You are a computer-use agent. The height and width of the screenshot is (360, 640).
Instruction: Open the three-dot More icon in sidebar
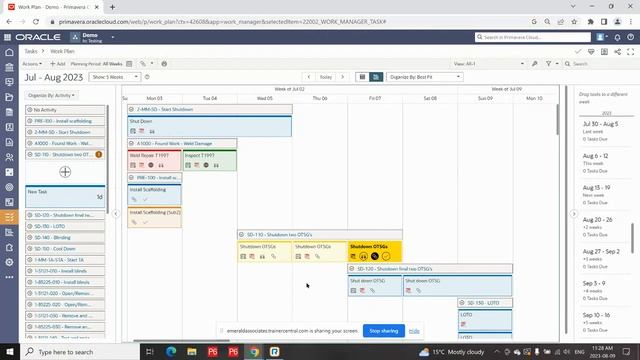point(9,277)
